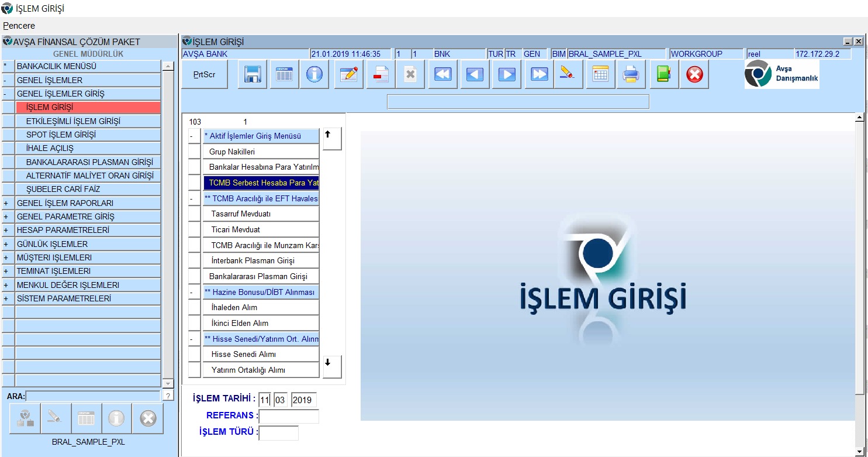The width and height of the screenshot is (868, 457).
Task: Expand the HESAP PARAMETRELERİ node
Action: click(x=8, y=230)
